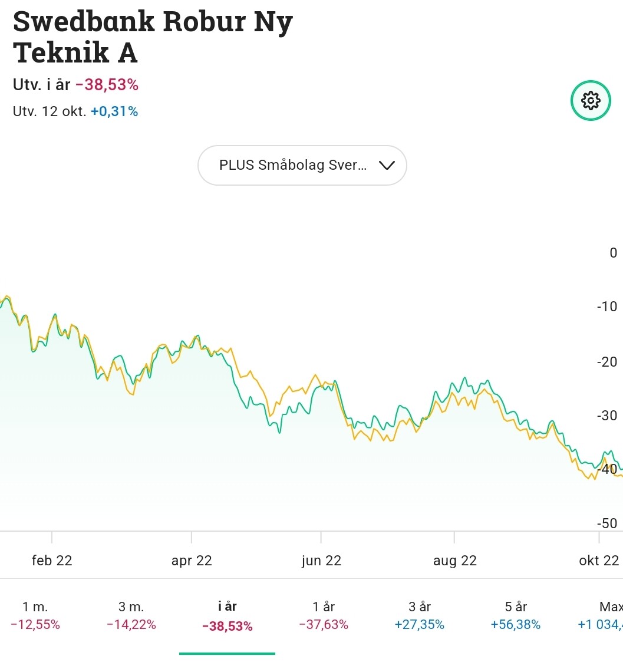Screen dimensions: 623x672
Task: Click the okt 22 axis label
Action: (x=599, y=561)
